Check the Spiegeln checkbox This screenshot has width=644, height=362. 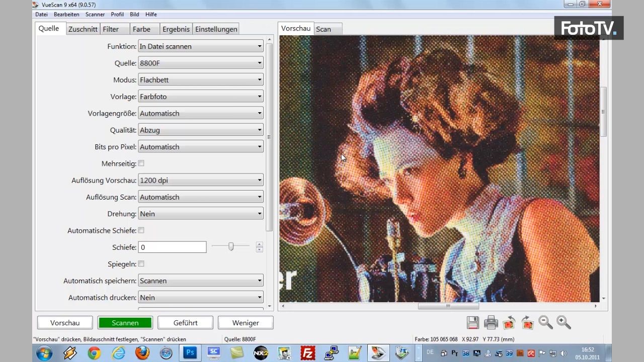pyautogui.click(x=141, y=263)
